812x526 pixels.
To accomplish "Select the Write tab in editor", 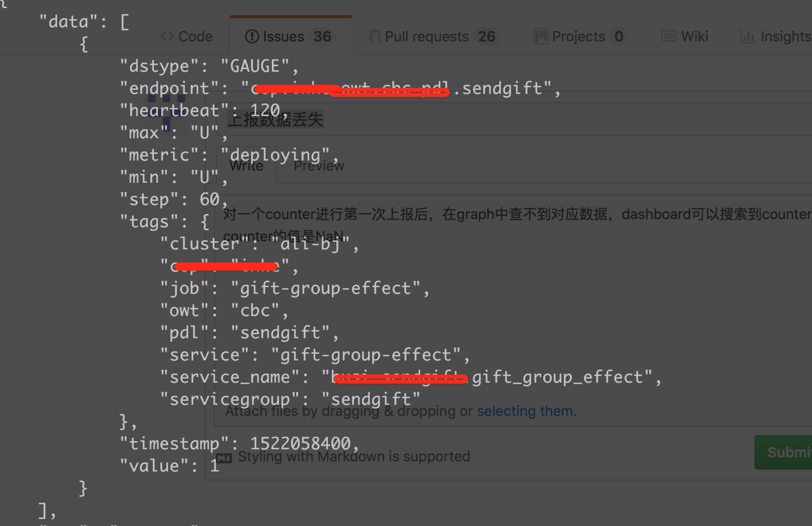I will (246, 166).
